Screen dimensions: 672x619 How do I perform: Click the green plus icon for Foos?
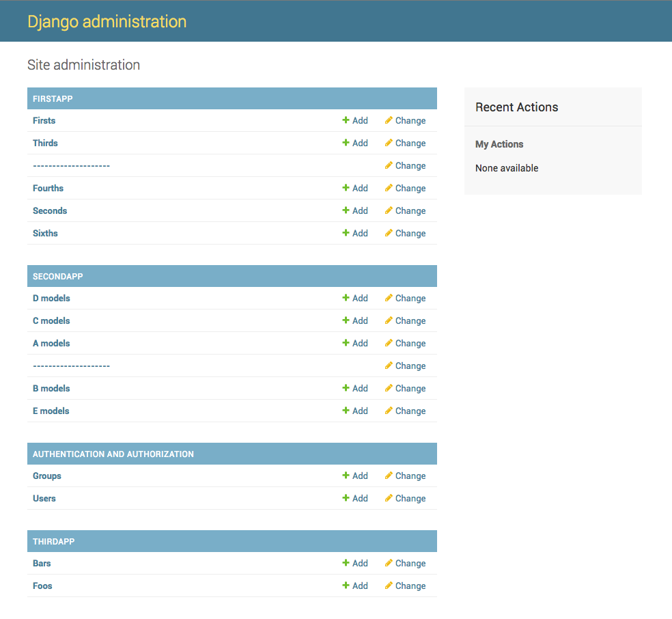click(346, 585)
